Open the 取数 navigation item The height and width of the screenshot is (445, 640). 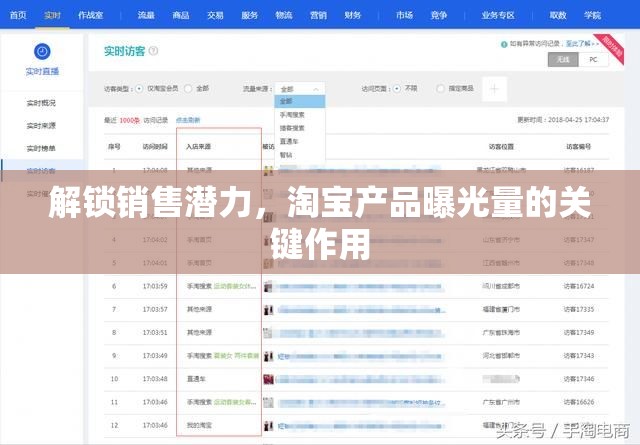click(558, 16)
